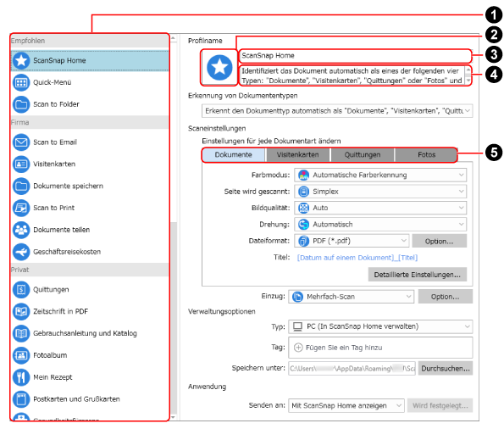The width and height of the screenshot is (504, 440).
Task: Click Option button next to Dateiformat
Action: tap(439, 242)
